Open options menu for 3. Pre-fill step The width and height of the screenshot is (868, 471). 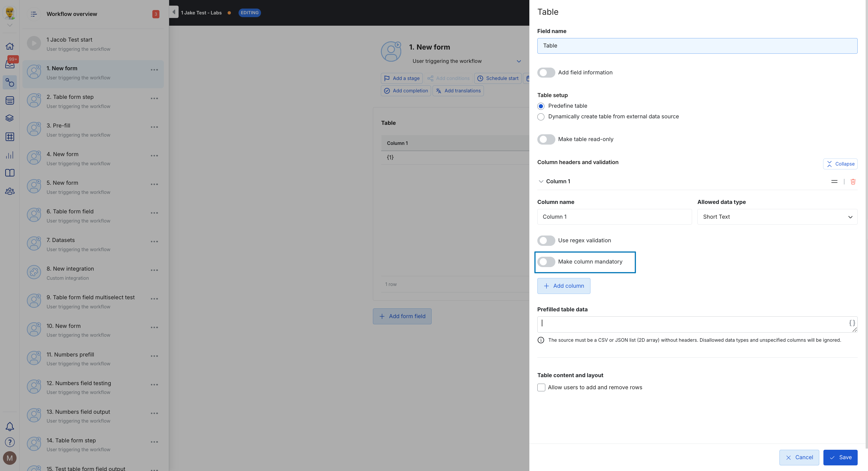pos(154,127)
